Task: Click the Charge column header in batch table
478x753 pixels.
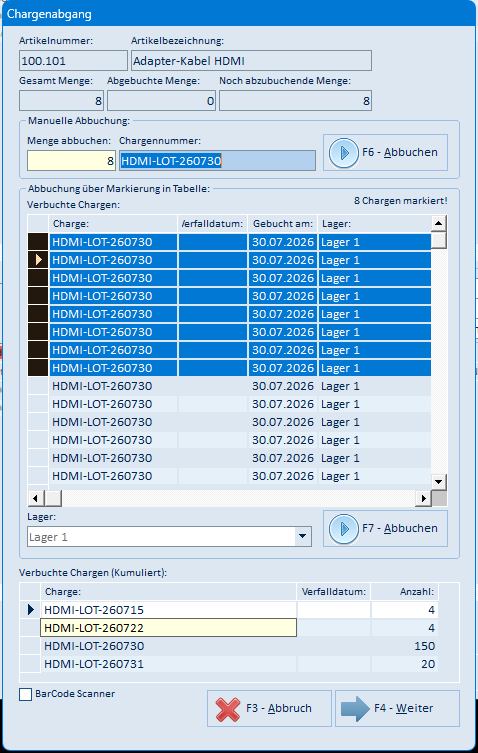Action: pos(113,224)
